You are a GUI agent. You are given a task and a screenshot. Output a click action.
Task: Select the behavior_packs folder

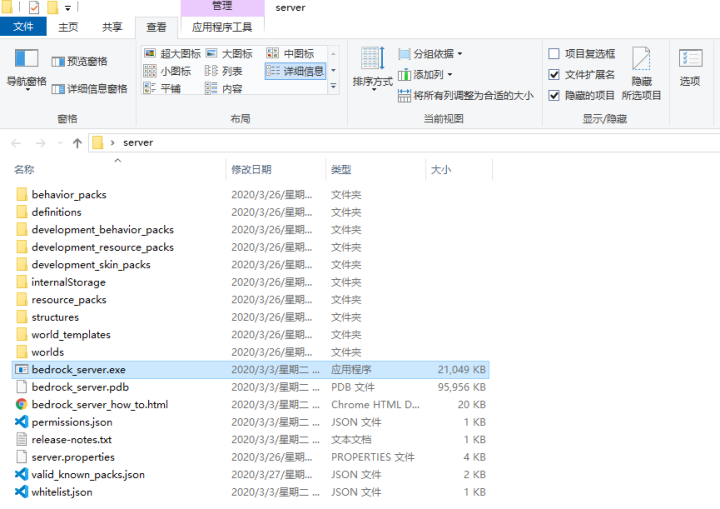coord(251,195)
